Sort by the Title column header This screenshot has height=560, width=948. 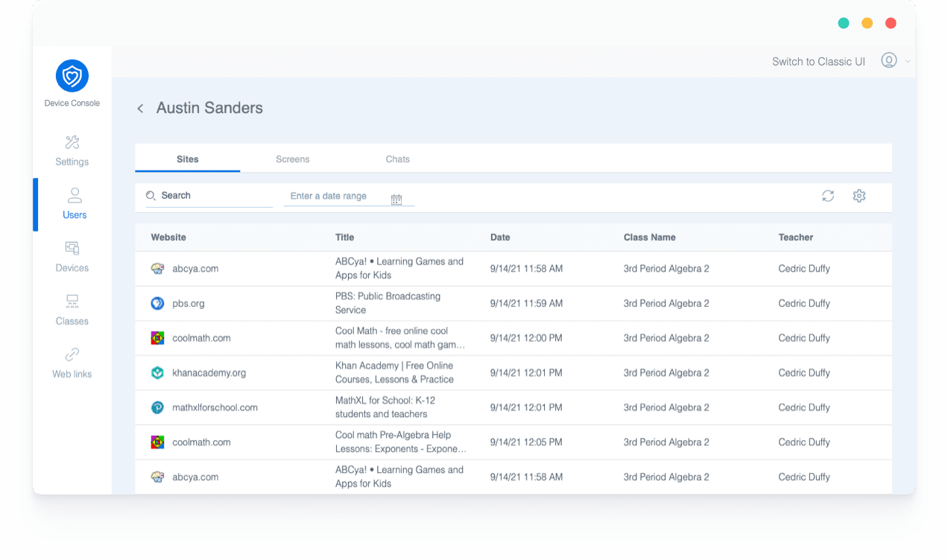point(345,238)
